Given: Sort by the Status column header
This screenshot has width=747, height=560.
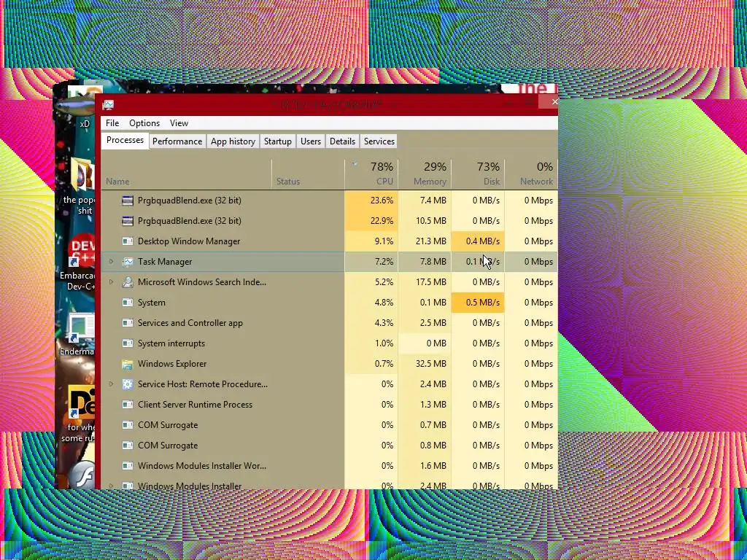Looking at the screenshot, I should pos(309,174).
